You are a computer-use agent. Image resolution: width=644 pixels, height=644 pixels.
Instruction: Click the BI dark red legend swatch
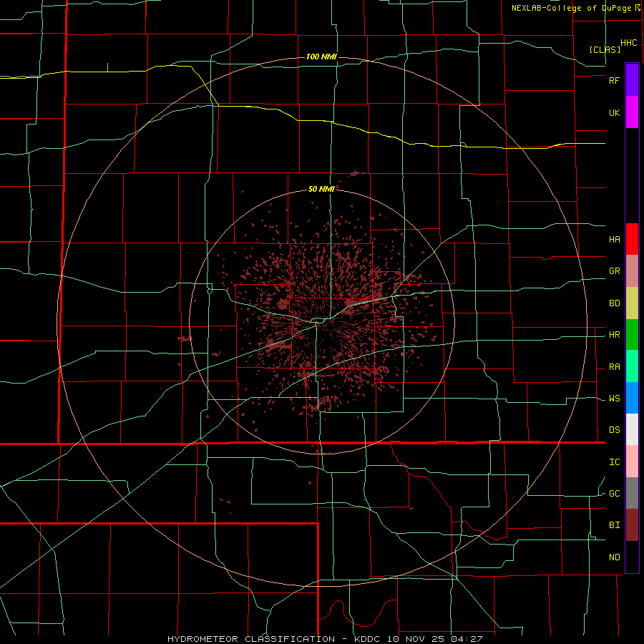(x=632, y=525)
